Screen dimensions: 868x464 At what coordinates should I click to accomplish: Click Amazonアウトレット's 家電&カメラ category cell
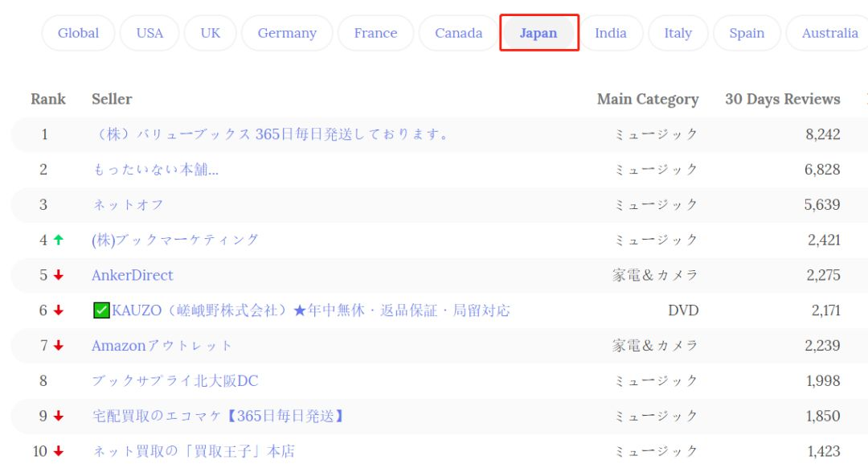pos(656,346)
